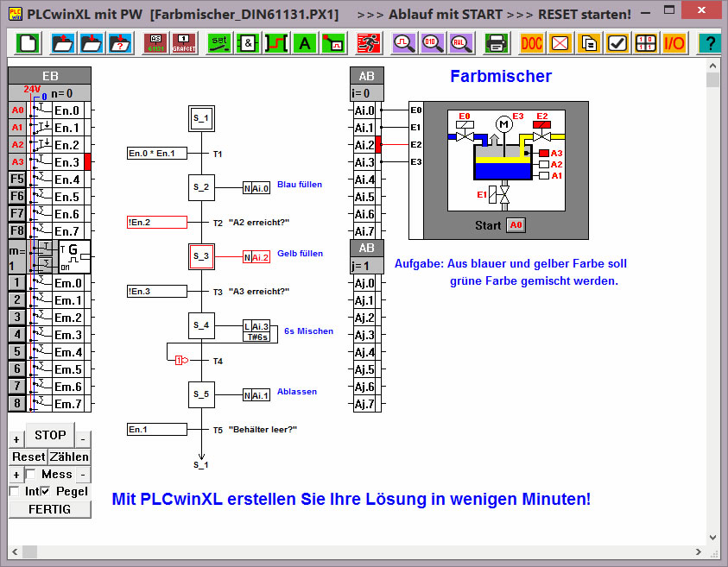Image resolution: width=728 pixels, height=567 pixels.
Task: Click the GRAFCET toolbar icon
Action: pyautogui.click(x=184, y=43)
